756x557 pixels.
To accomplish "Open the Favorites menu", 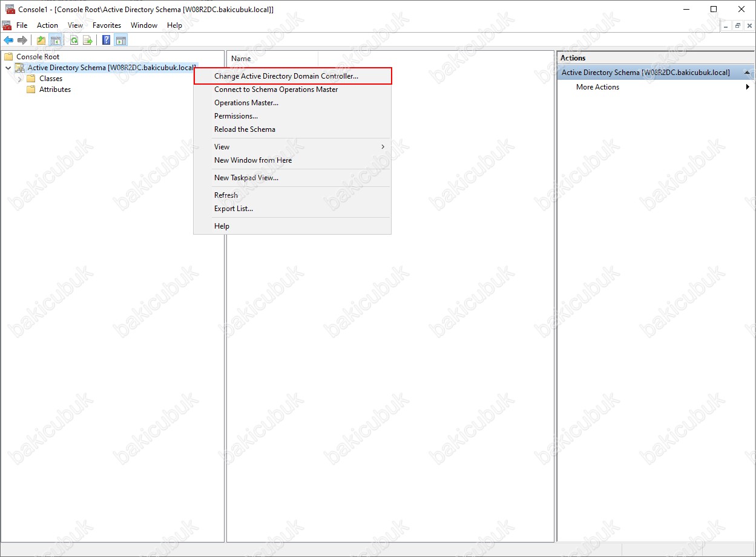I will click(x=107, y=25).
